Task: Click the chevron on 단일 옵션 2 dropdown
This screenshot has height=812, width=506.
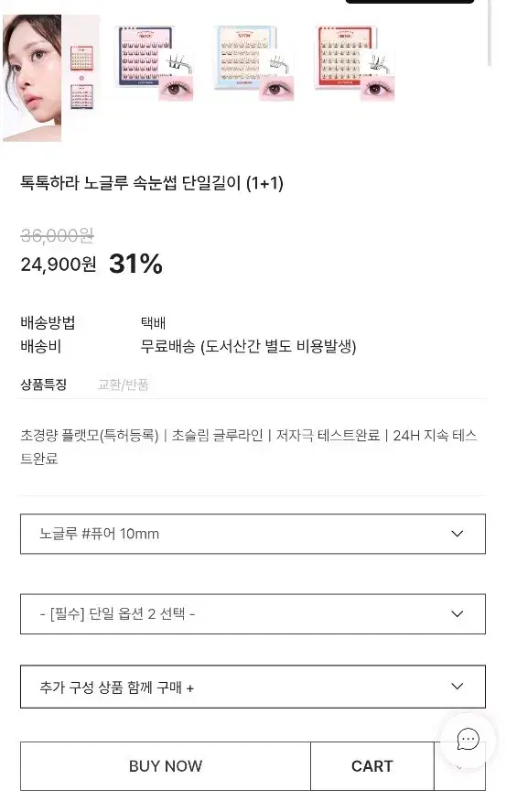Action: (x=457, y=613)
